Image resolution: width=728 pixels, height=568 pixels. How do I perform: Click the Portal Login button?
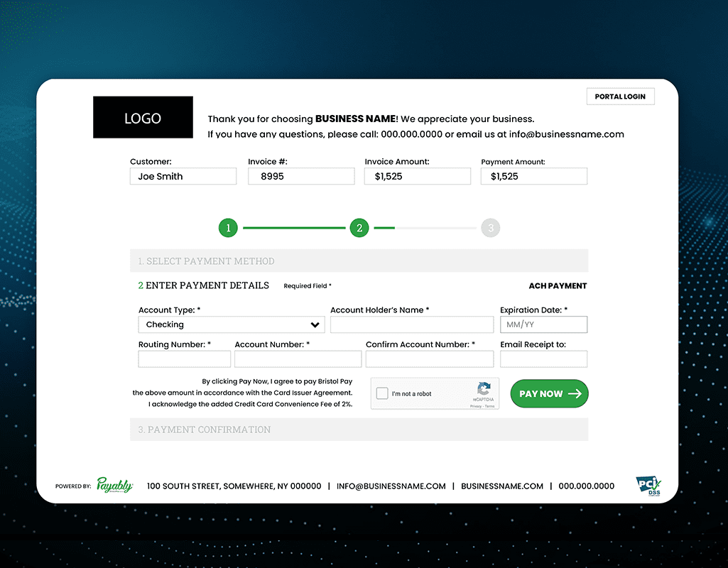[620, 97]
